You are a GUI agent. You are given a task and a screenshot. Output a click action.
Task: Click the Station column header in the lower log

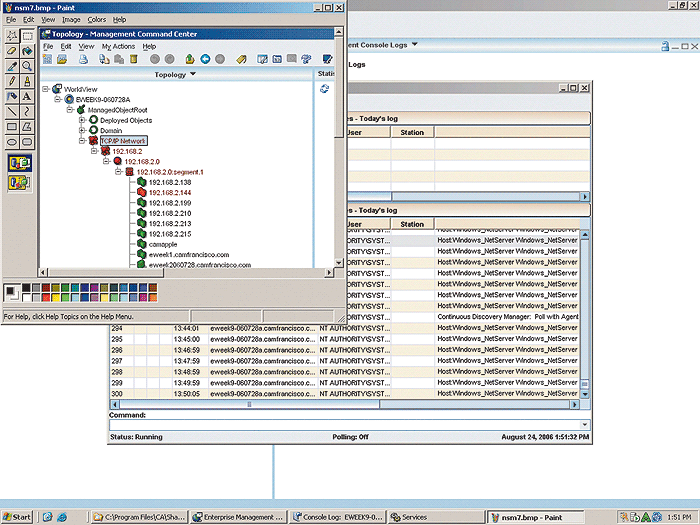click(412, 224)
